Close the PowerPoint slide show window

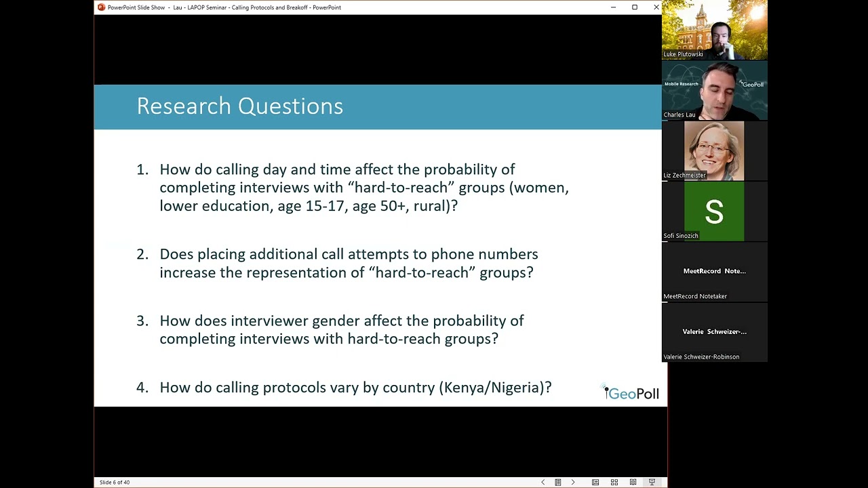coord(656,7)
